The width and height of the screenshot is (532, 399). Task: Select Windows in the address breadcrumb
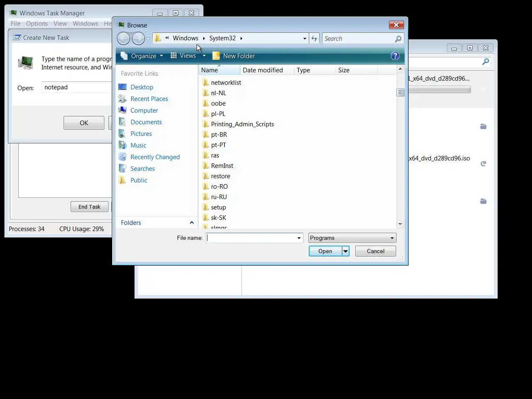(185, 38)
